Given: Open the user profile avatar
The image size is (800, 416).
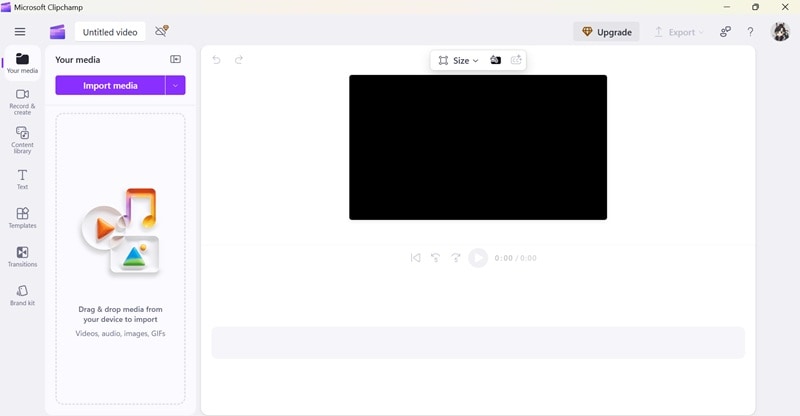Looking at the screenshot, I should pyautogui.click(x=780, y=32).
